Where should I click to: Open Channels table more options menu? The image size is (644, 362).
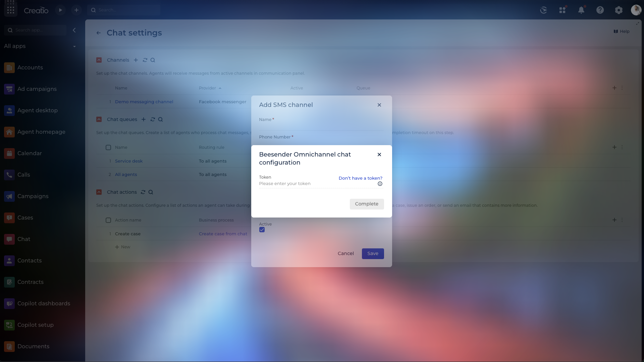coord(622,88)
